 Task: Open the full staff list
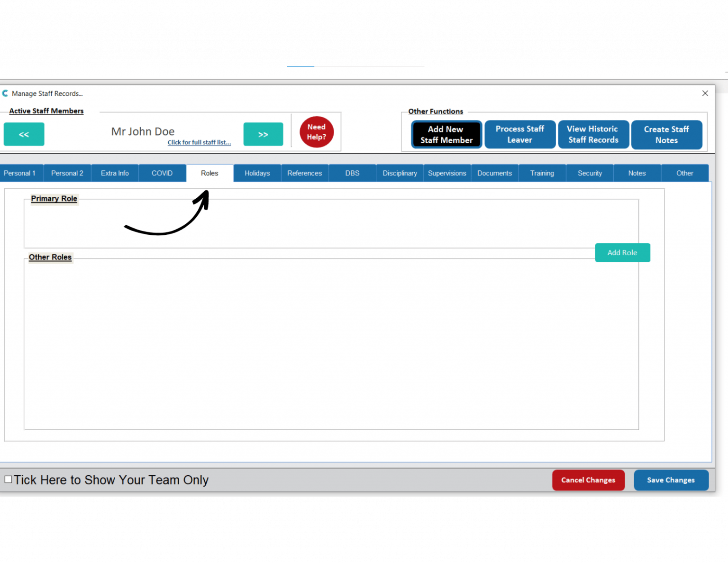tap(199, 142)
